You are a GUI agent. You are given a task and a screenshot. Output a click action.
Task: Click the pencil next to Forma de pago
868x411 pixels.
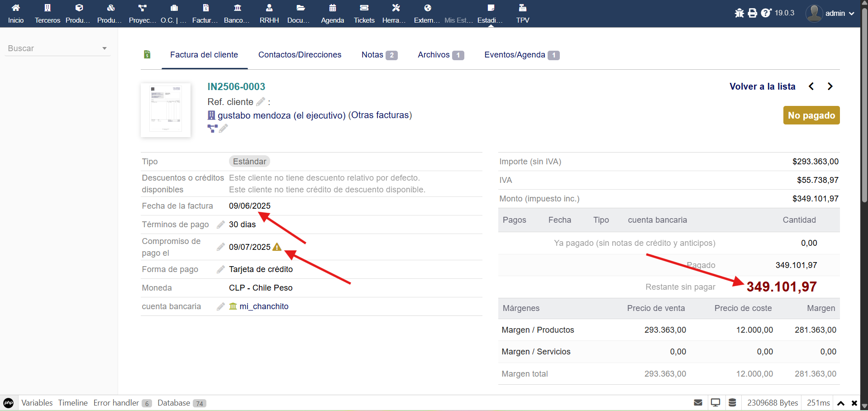(x=221, y=269)
